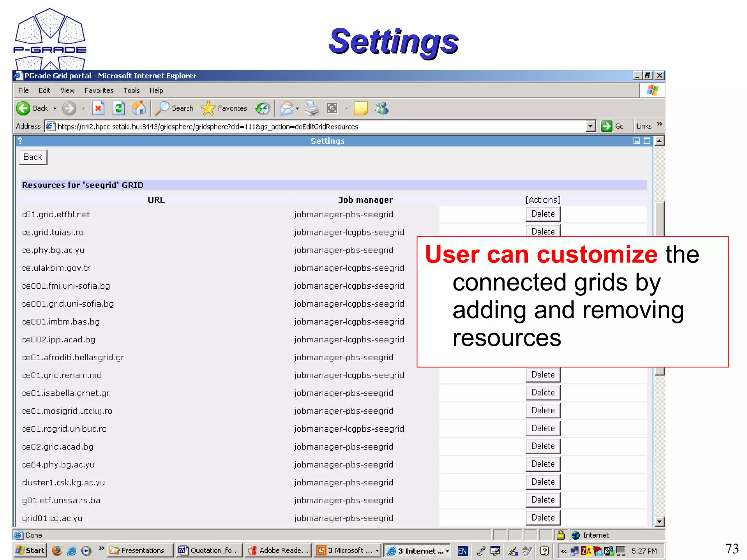
Task: Delete the c01.grid.etfbl.net resource
Action: pyautogui.click(x=543, y=214)
